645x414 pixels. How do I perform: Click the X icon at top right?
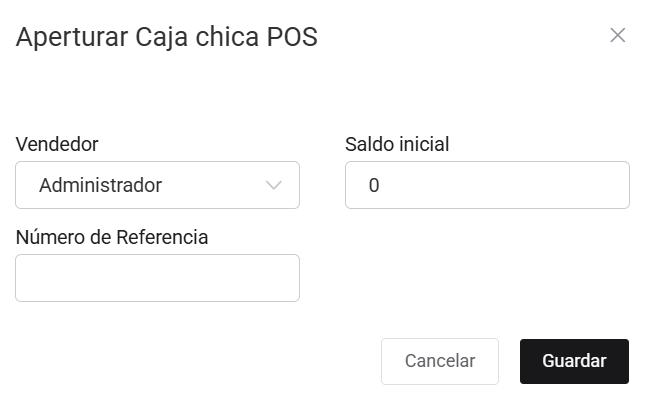tap(617, 36)
